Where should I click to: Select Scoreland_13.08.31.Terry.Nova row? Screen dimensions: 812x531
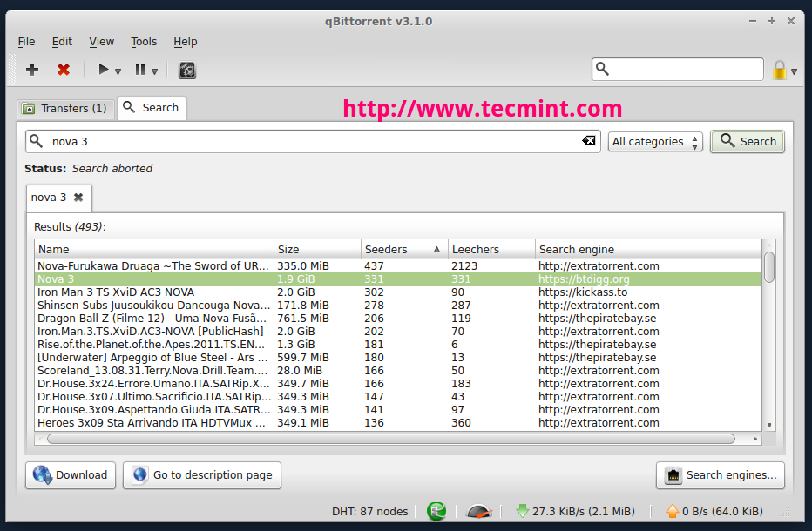[397, 371]
